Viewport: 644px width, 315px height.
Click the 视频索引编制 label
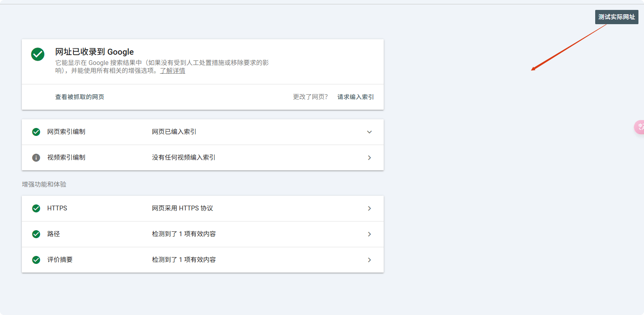66,158
